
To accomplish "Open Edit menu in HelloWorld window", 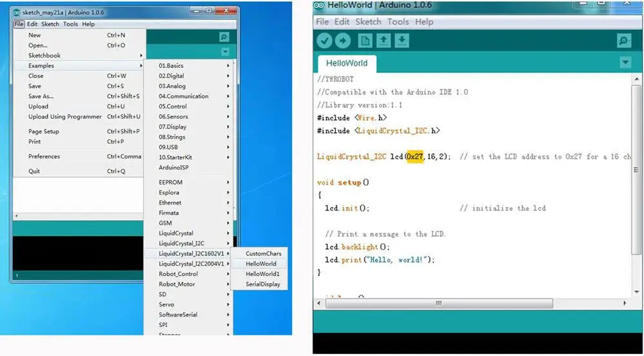I will coord(342,22).
